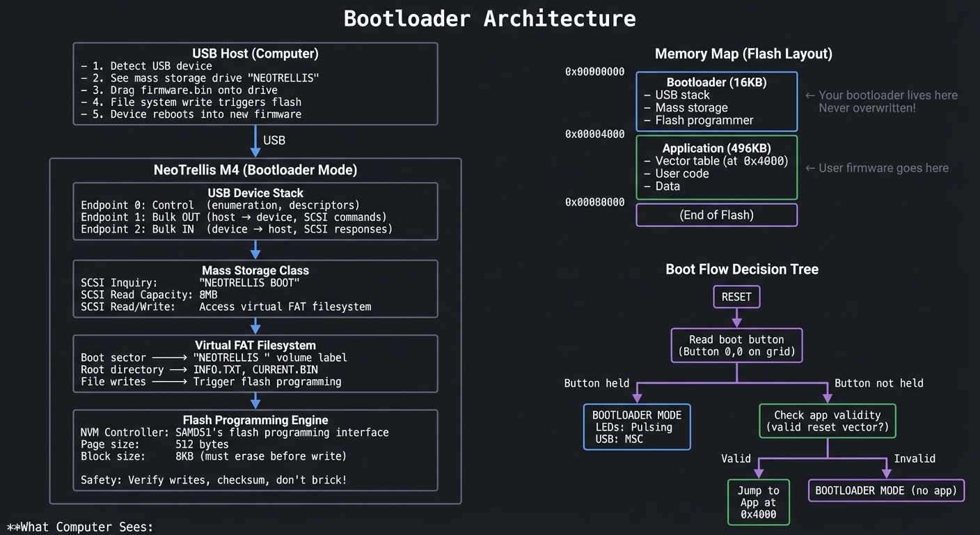The height and width of the screenshot is (535, 980).
Task: Select the Jump to App at 0x4000 node
Action: [x=758, y=502]
